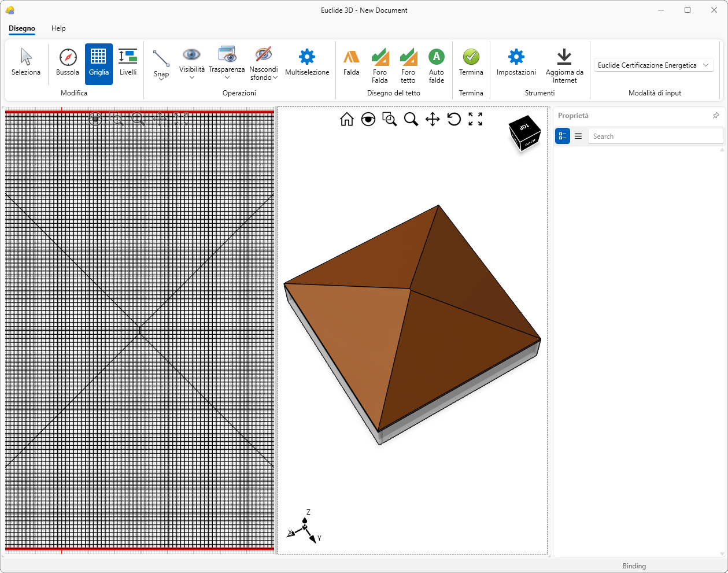Click the Search field in Proprietà panel
The height and width of the screenshot is (573, 728).
click(x=655, y=136)
